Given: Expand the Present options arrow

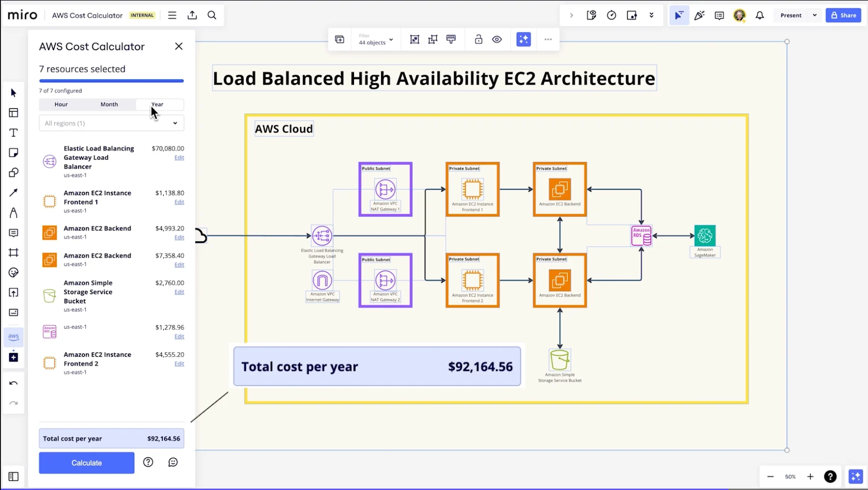Looking at the screenshot, I should pyautogui.click(x=815, y=15).
